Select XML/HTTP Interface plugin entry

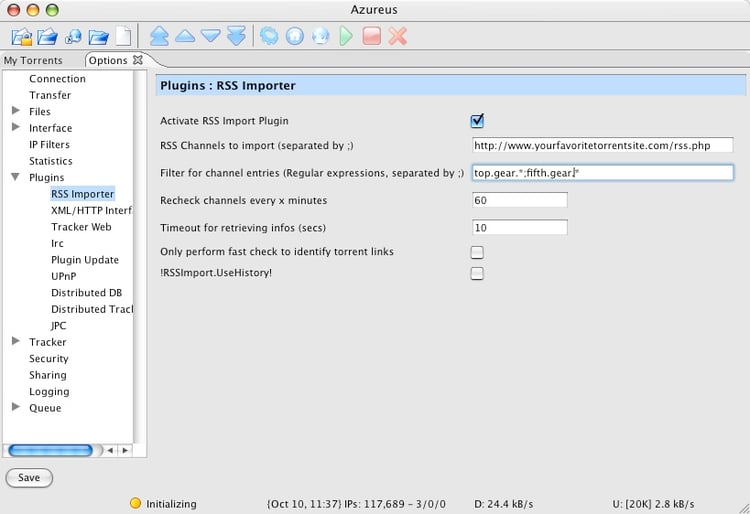pos(91,210)
